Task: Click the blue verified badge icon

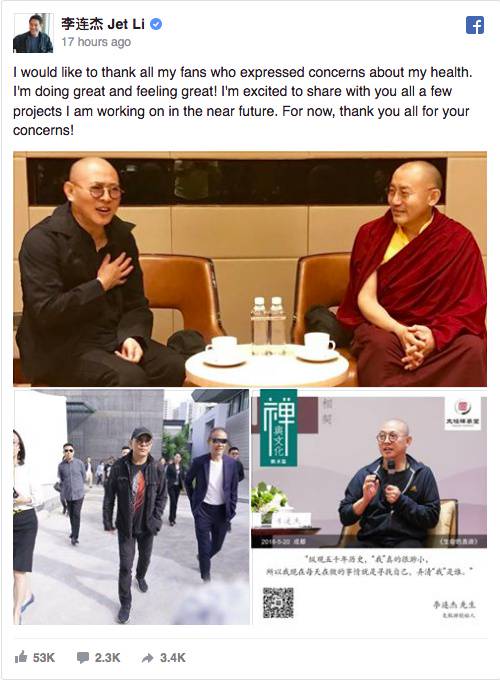Action: pyautogui.click(x=156, y=24)
